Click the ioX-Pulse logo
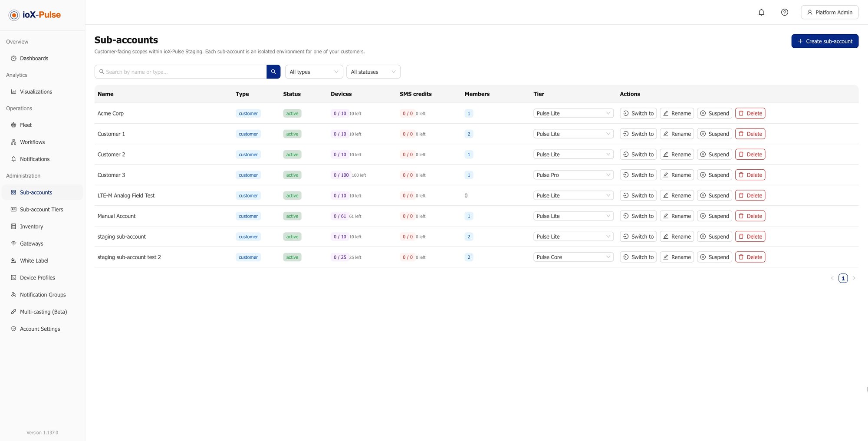The image size is (868, 441). [x=35, y=15]
